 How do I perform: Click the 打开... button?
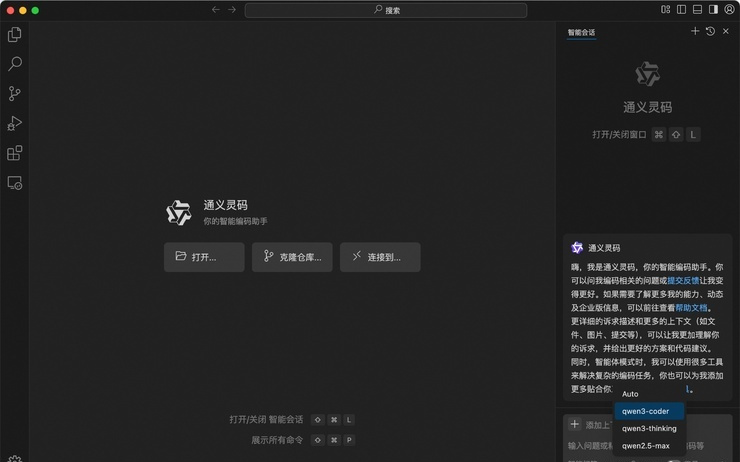[204, 257]
